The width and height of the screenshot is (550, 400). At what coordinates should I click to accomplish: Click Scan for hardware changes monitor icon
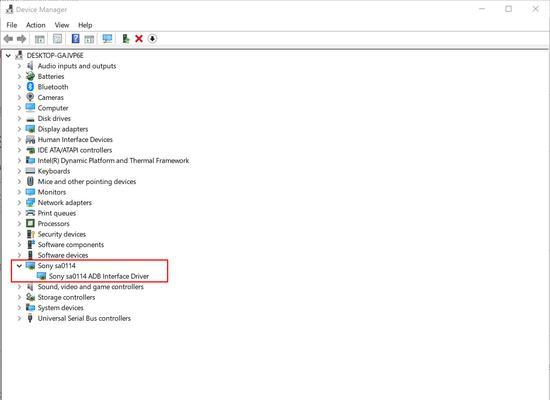tap(107, 39)
